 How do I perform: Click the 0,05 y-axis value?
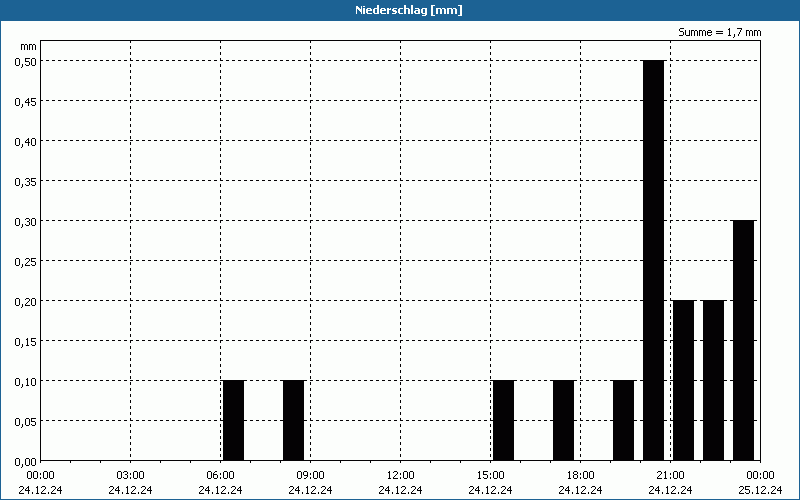[26, 422]
